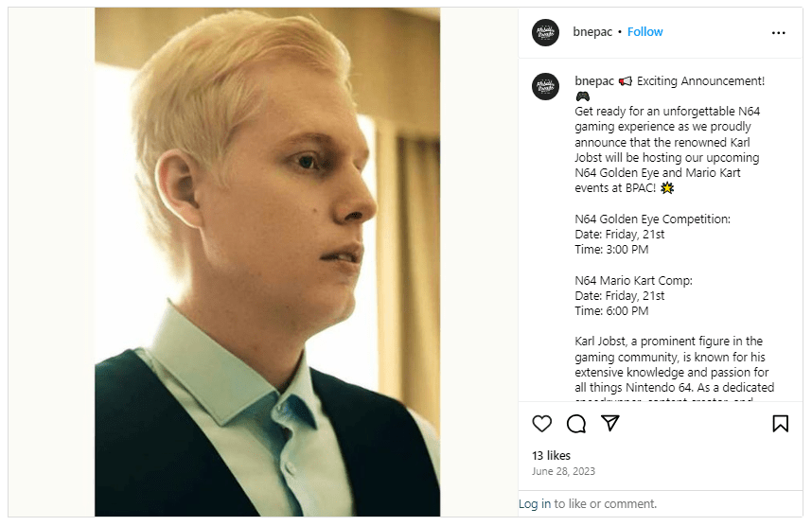Viewport: 812px width, 526px height.
Task: Click the game controller emoji in the caption
Action: [x=583, y=96]
